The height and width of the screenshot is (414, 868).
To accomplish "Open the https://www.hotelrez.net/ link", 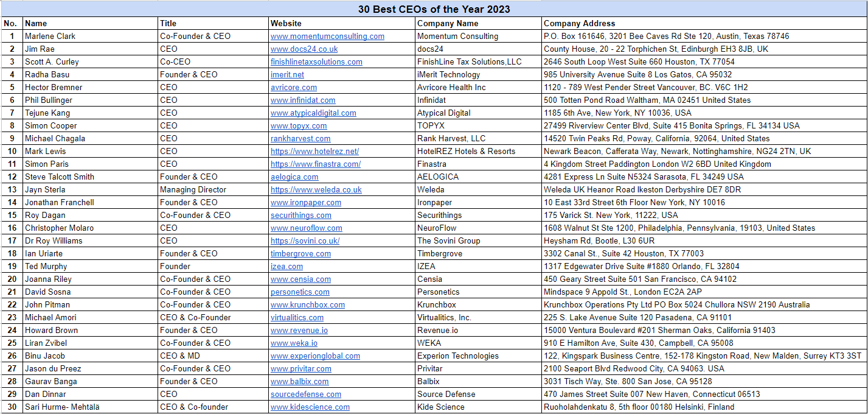I will click(314, 151).
